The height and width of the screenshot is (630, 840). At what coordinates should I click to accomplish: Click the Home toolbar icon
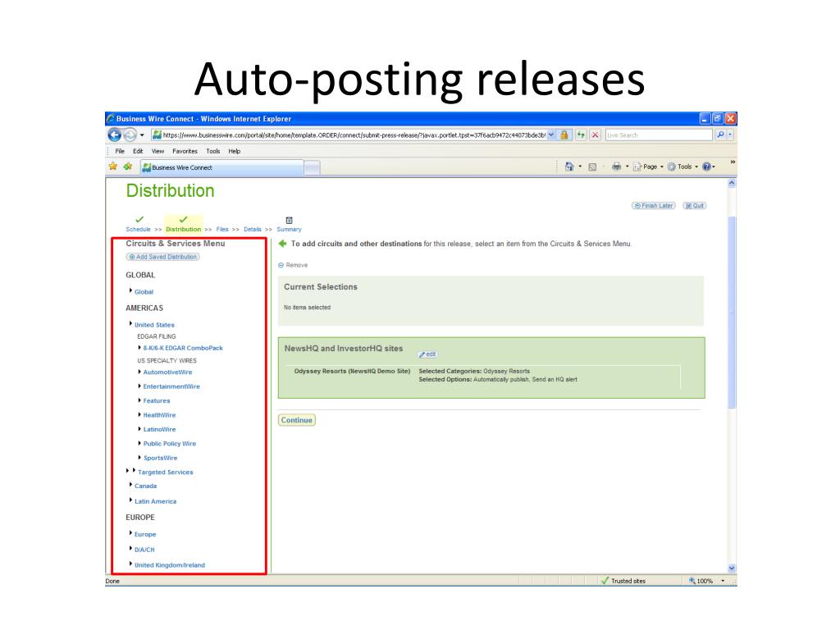569,167
